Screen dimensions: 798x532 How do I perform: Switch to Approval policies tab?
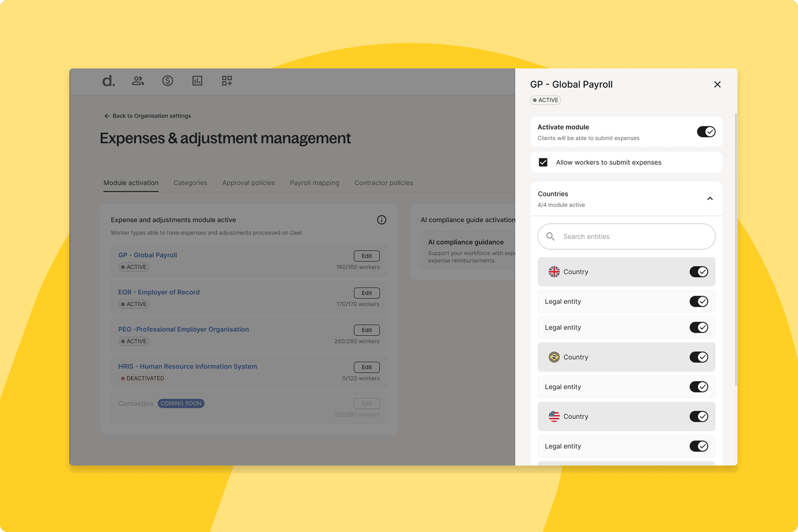(248, 183)
